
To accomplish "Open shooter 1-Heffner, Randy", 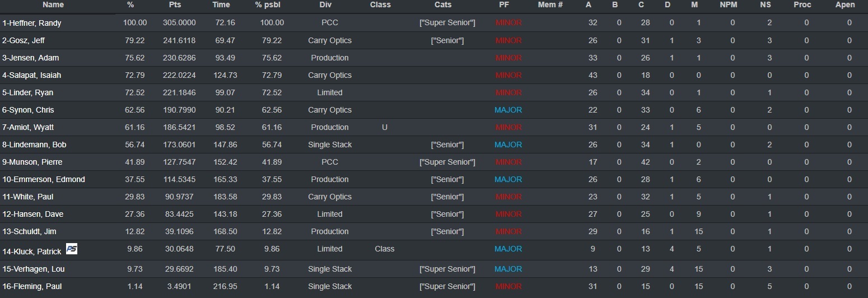I will click(32, 23).
